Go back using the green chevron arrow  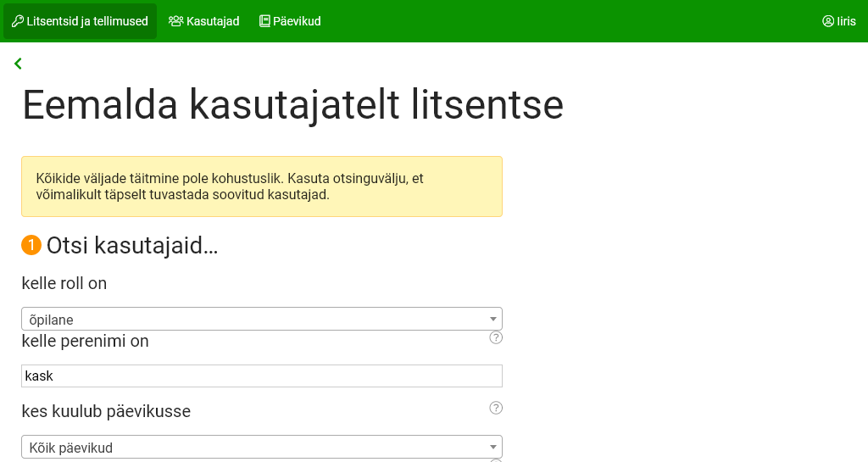(18, 64)
